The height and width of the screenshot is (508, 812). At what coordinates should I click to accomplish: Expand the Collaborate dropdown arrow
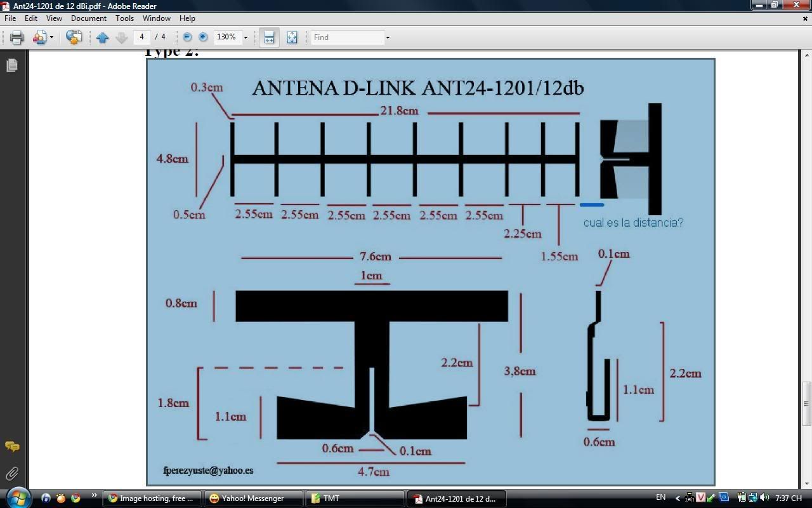51,37
